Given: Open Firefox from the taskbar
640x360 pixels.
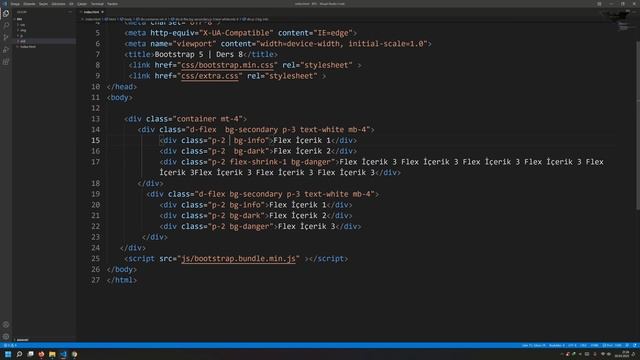Looking at the screenshot, I should tap(41, 354).
